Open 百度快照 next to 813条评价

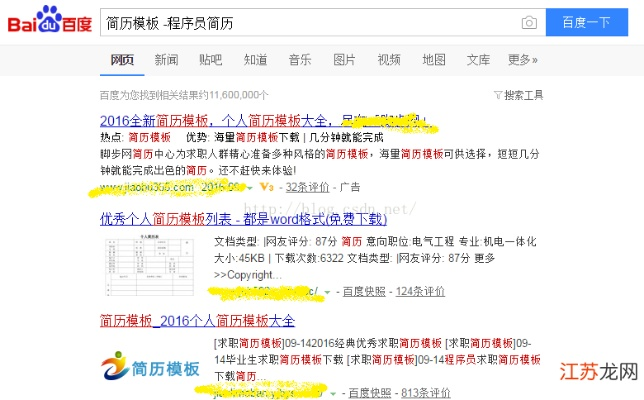(370, 393)
